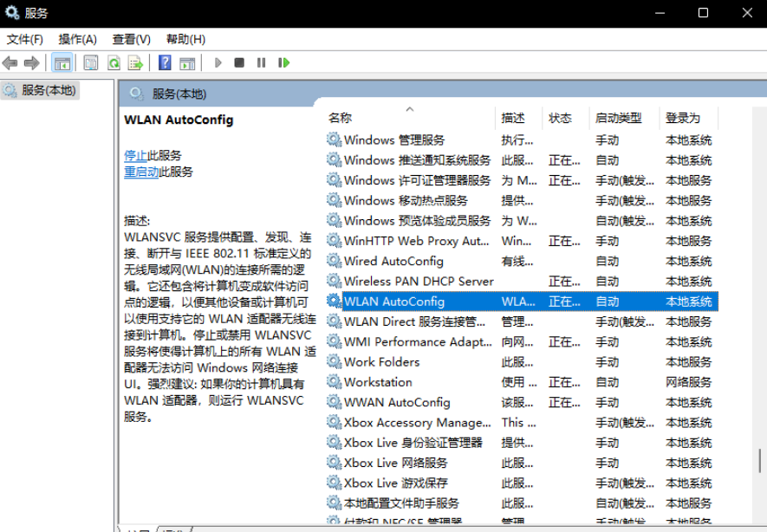The width and height of the screenshot is (767, 532).
Task: Click the 启动类型 column header
Action: [618, 117]
